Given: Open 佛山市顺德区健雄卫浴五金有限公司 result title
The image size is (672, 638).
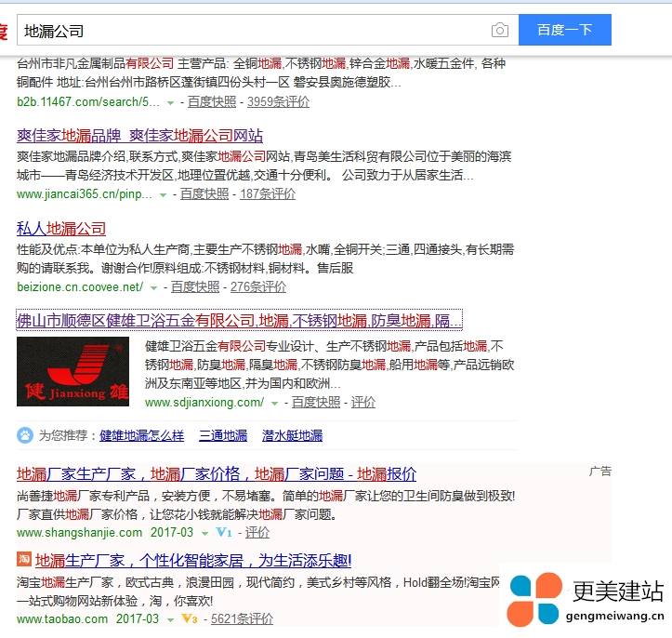Looking at the screenshot, I should pyautogui.click(x=239, y=320).
